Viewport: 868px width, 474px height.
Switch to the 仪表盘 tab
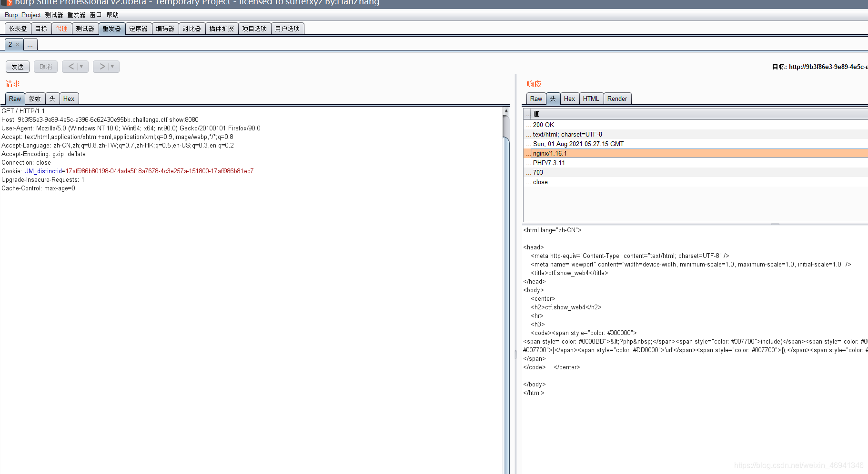pos(18,29)
